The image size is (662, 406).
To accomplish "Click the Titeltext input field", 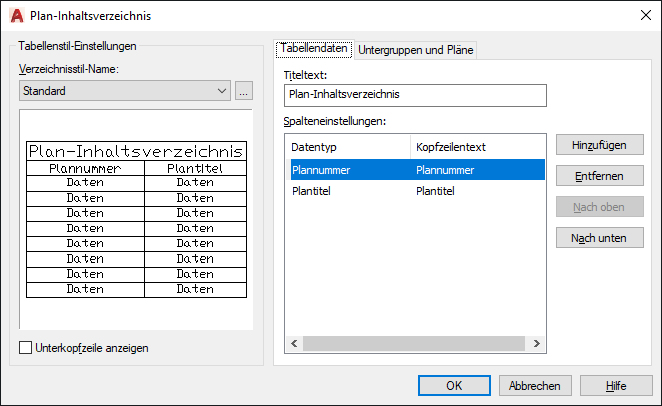I will 415,95.
